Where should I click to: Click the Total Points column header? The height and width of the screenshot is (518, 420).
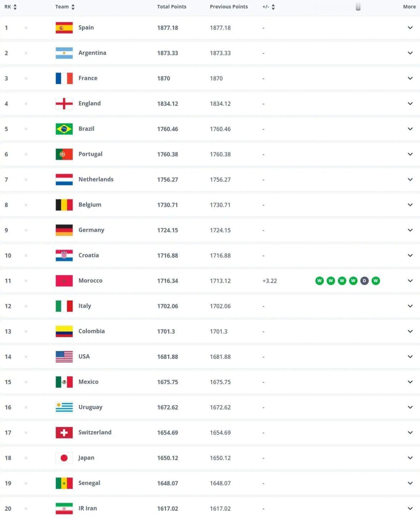point(171,7)
